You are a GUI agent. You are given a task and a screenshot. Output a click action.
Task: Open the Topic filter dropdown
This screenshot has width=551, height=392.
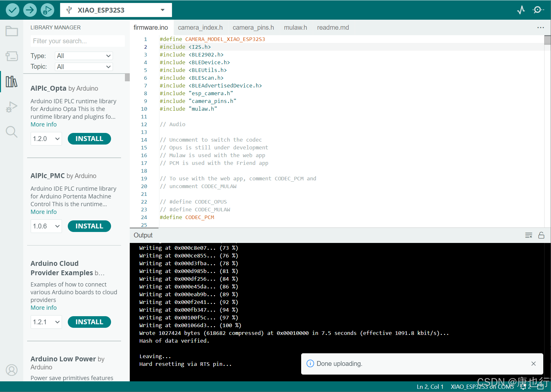click(84, 67)
